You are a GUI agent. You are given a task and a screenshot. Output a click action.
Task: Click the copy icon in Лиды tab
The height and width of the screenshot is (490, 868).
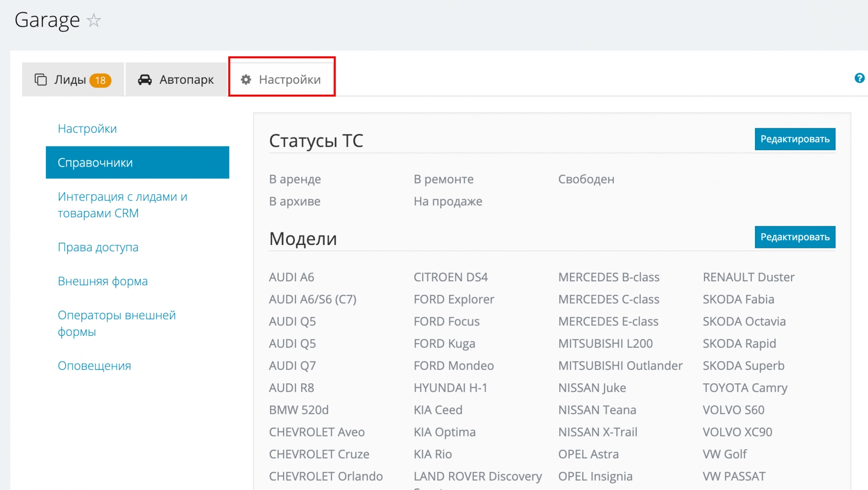coord(41,79)
